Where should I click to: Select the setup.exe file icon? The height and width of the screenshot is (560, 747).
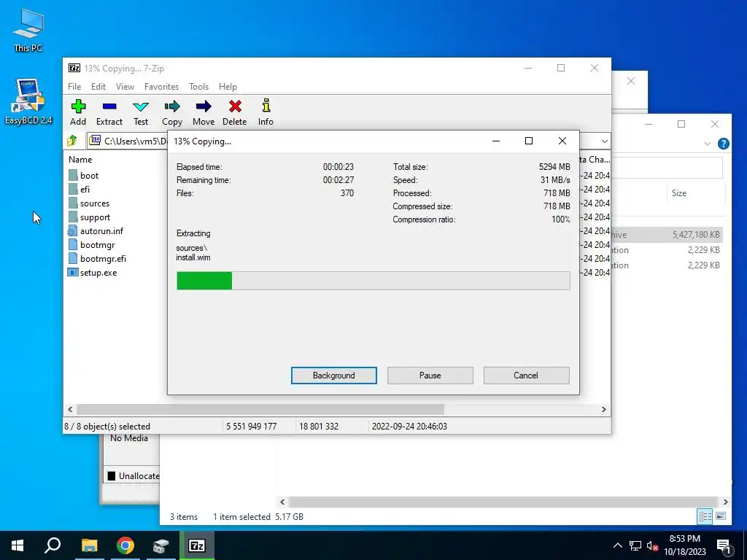pos(73,273)
